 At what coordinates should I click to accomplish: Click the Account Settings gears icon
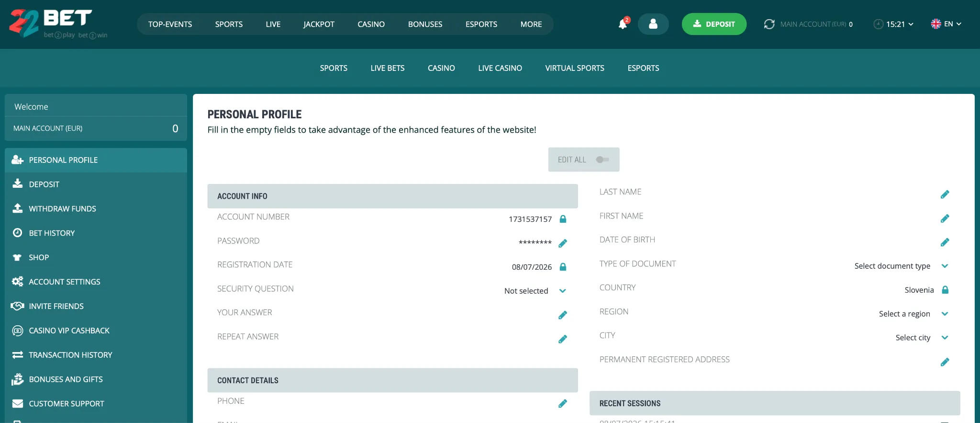[17, 282]
